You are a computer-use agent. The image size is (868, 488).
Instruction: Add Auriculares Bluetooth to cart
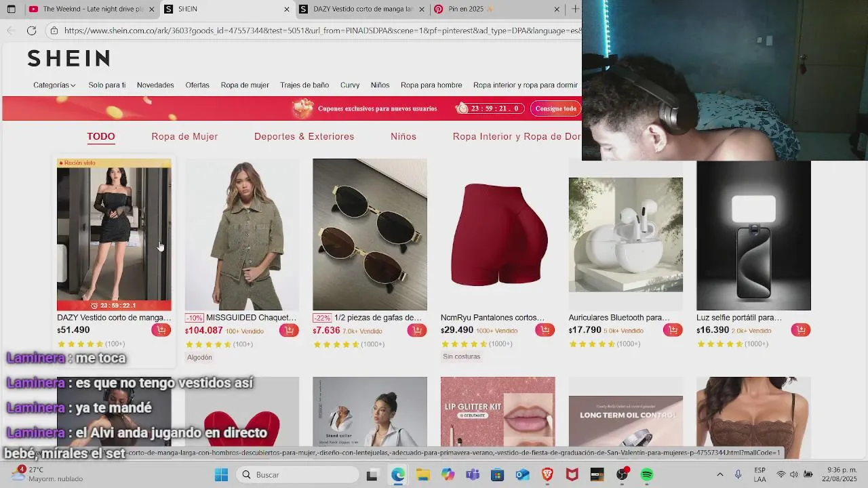673,330
